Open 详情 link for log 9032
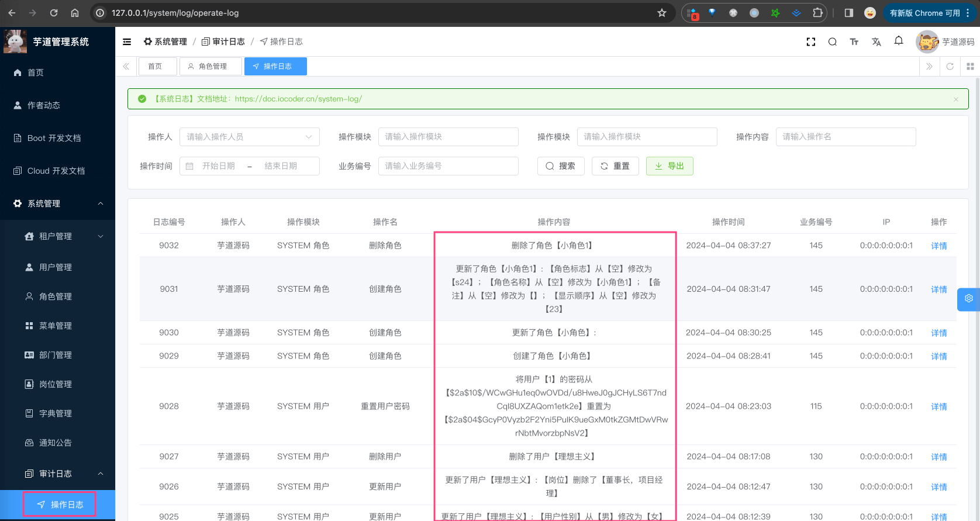 click(938, 246)
